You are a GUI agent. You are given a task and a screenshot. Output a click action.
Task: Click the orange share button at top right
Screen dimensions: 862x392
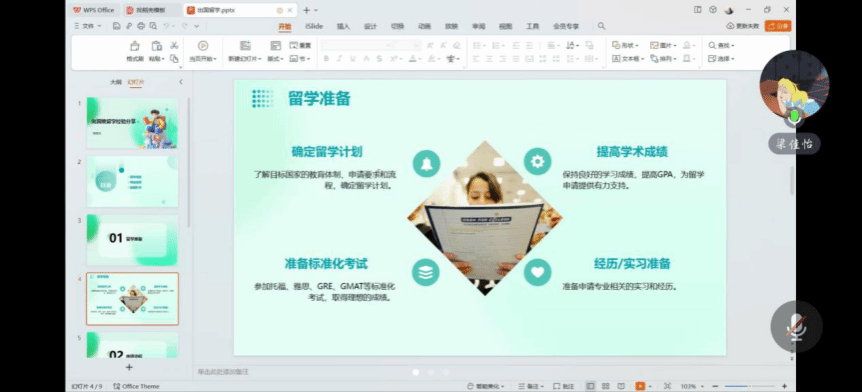click(778, 26)
